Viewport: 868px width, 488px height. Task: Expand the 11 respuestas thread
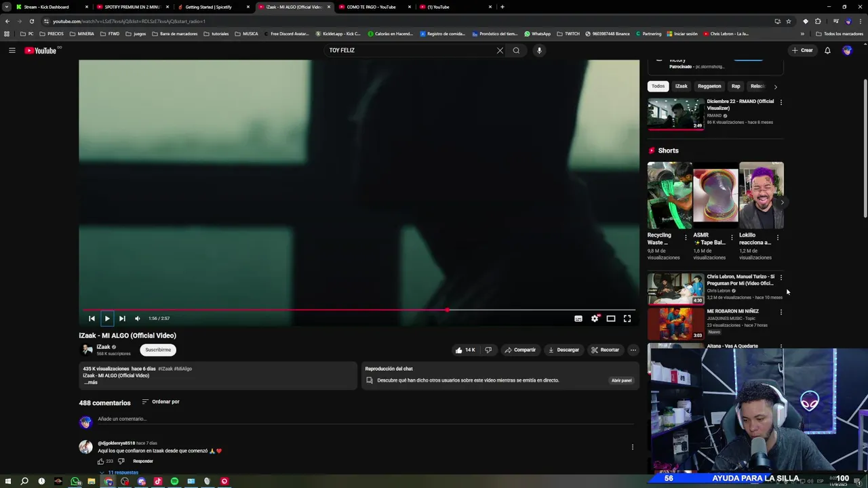(119, 472)
